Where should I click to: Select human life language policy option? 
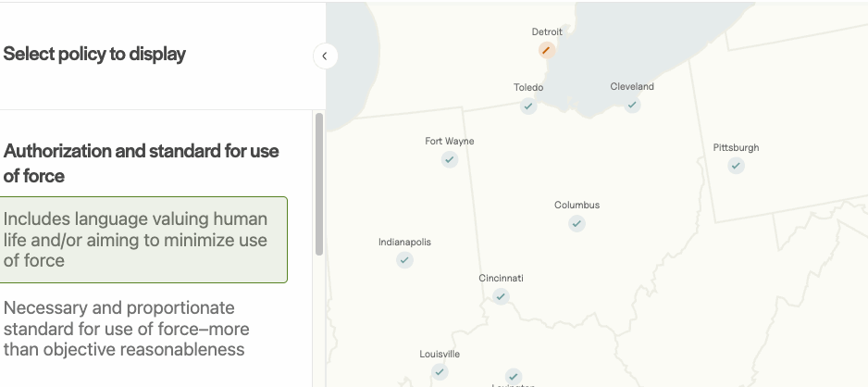143,240
